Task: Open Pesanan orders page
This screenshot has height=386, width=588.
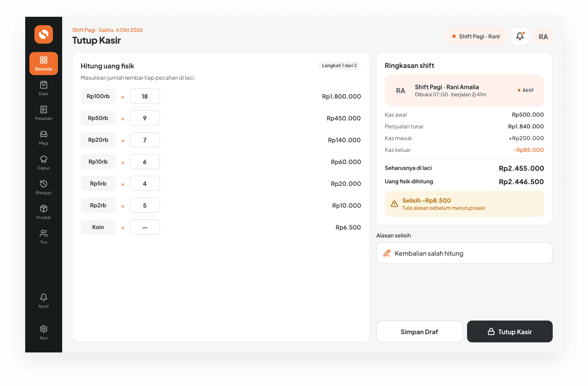Action: 44,113
